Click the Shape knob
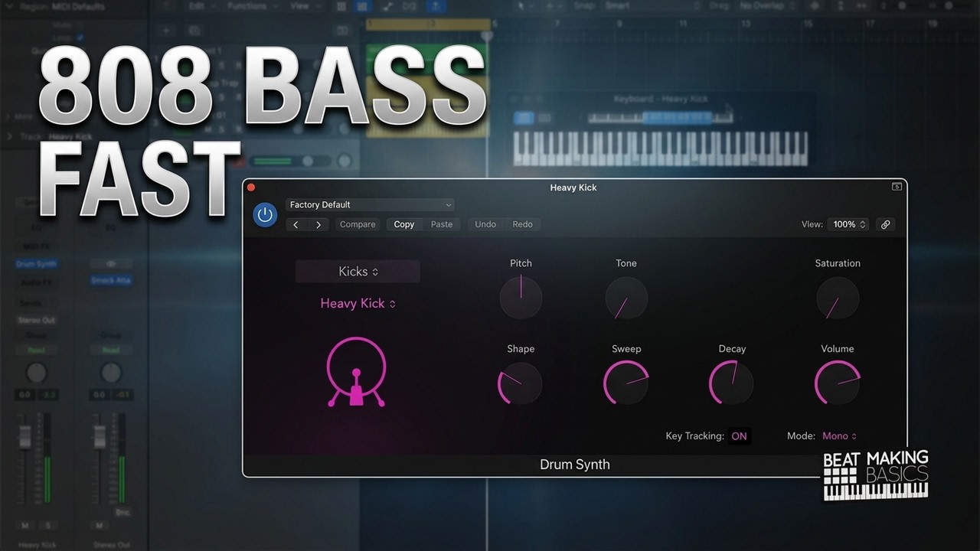The width and height of the screenshot is (980, 551). click(521, 383)
